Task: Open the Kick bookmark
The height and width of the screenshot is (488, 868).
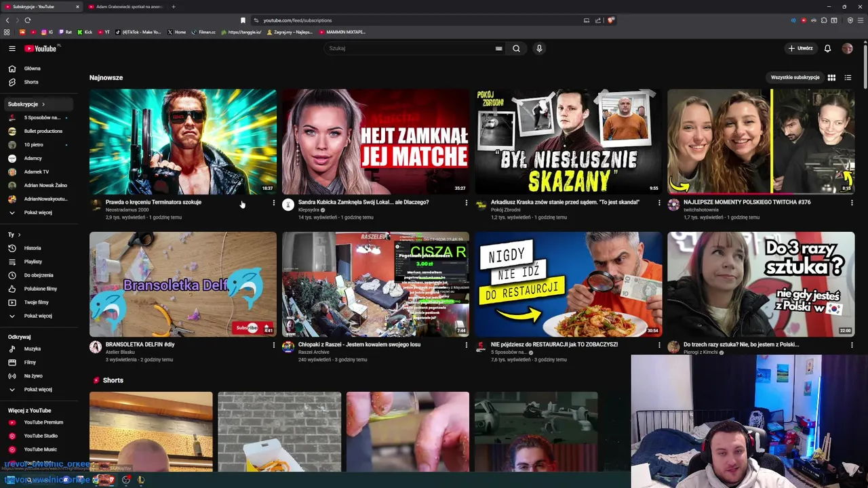Action: (84, 32)
